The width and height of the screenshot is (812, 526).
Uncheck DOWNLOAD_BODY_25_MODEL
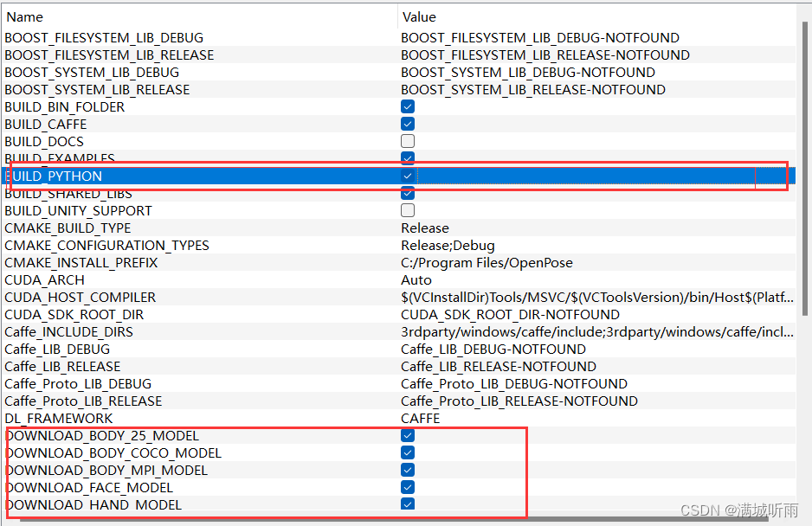[x=407, y=434]
